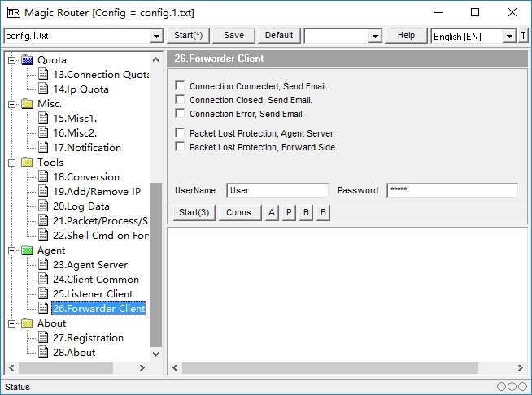Click the tree scroll up arrow

(x=155, y=60)
